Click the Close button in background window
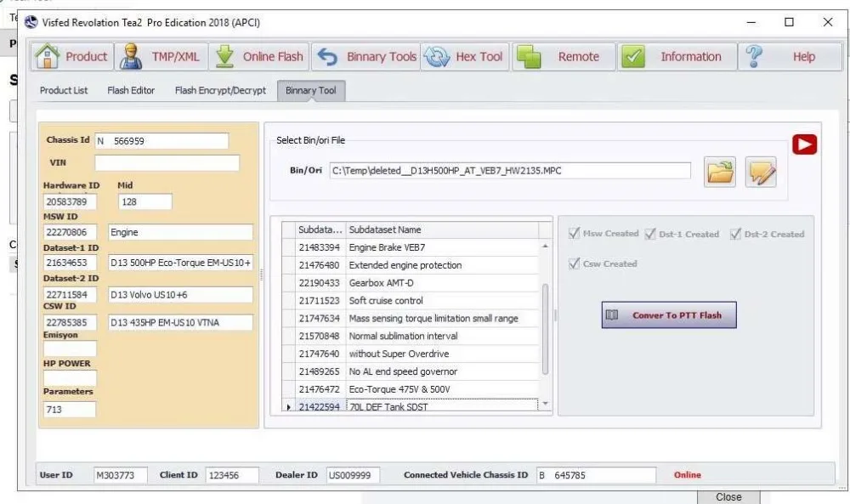 tap(728, 497)
